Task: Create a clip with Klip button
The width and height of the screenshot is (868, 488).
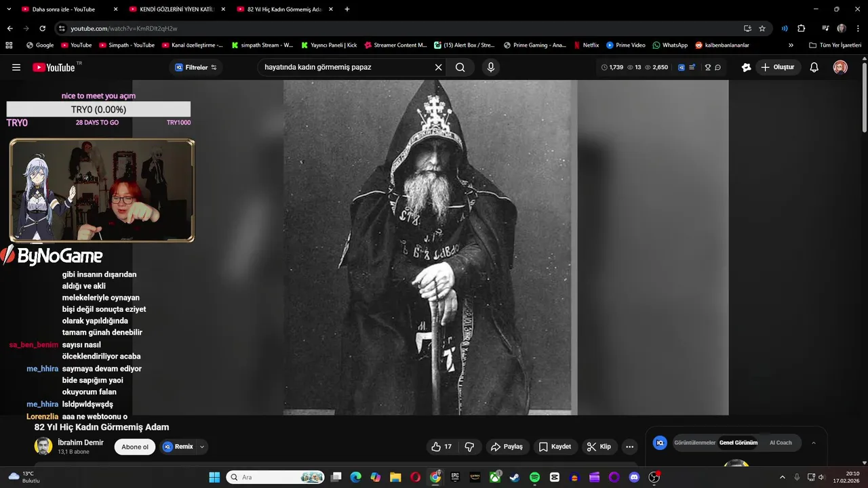Action: pyautogui.click(x=599, y=447)
